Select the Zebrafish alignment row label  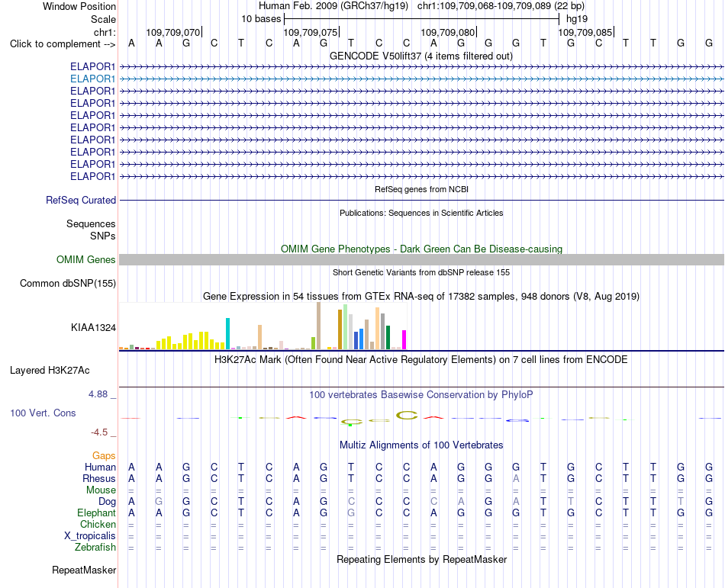click(95, 548)
